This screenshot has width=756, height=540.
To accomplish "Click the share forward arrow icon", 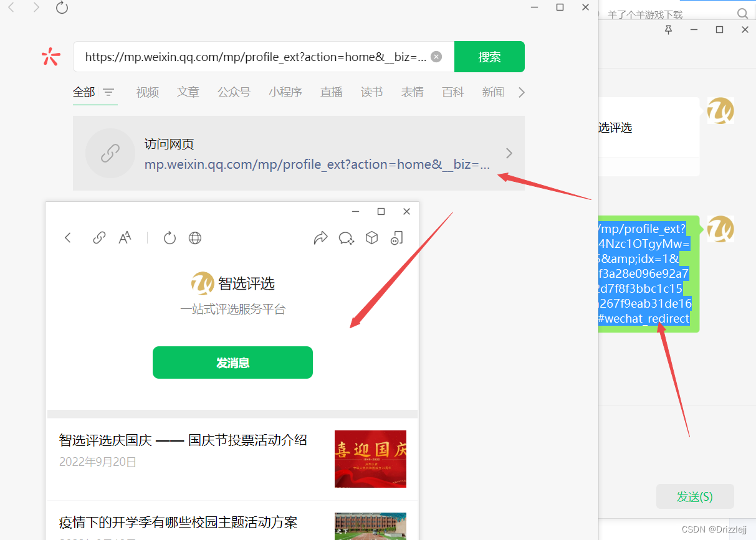I will (321, 238).
